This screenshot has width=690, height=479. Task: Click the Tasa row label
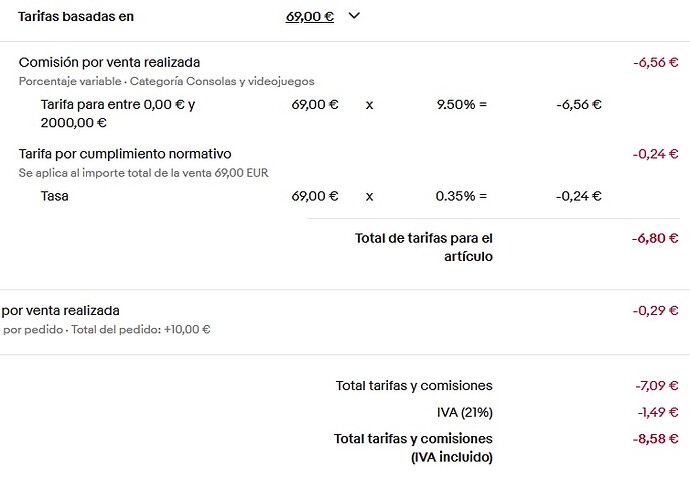click(x=55, y=196)
